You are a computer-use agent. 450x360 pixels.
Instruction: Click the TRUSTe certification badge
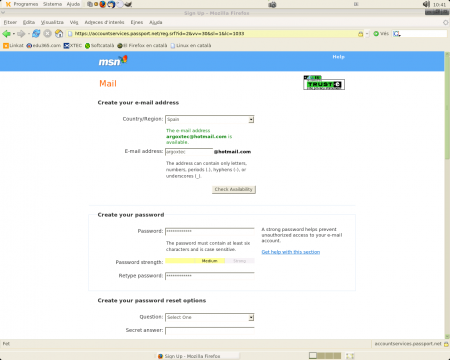[324, 83]
